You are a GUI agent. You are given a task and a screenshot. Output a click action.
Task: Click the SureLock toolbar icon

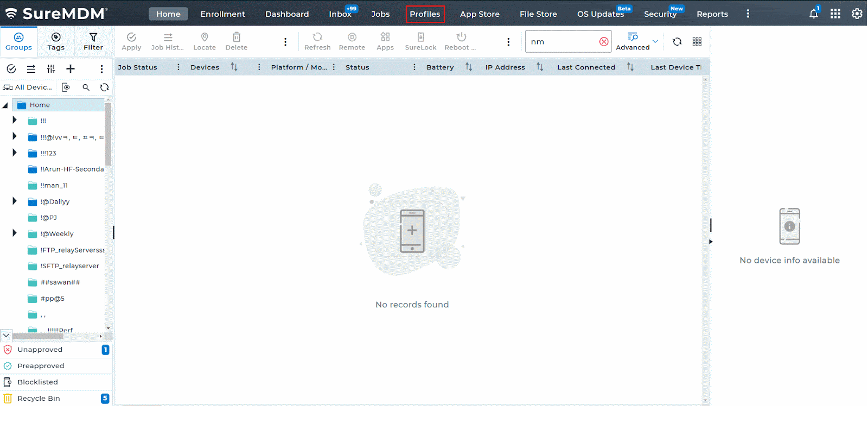coord(420,41)
